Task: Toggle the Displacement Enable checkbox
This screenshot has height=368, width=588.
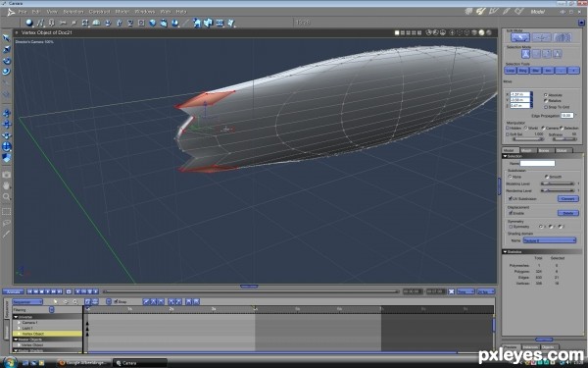Action: coord(510,213)
